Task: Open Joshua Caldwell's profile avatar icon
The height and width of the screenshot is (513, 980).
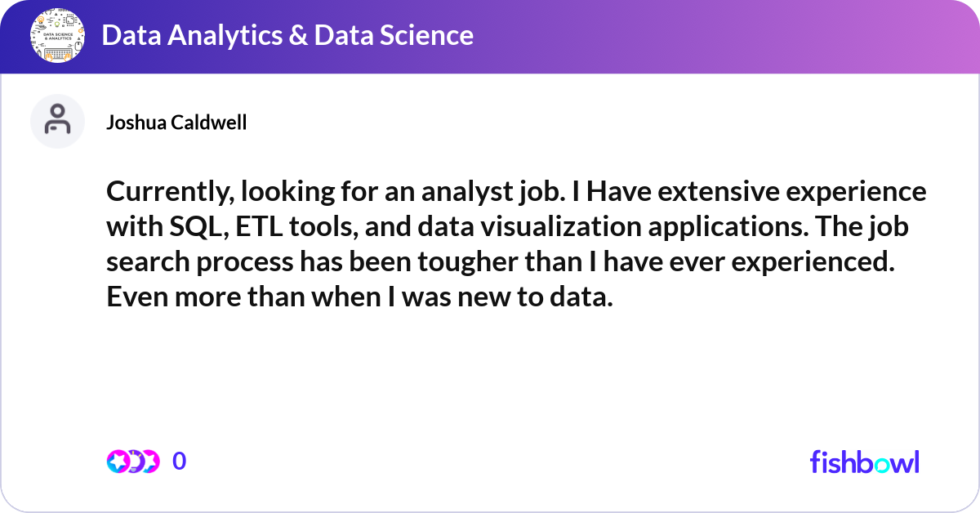Action: click(57, 121)
